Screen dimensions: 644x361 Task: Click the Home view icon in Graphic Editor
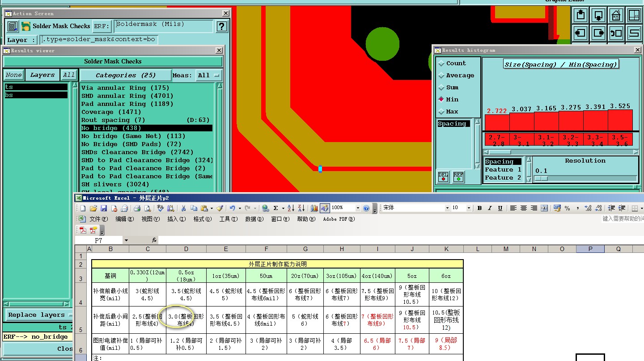point(616,15)
